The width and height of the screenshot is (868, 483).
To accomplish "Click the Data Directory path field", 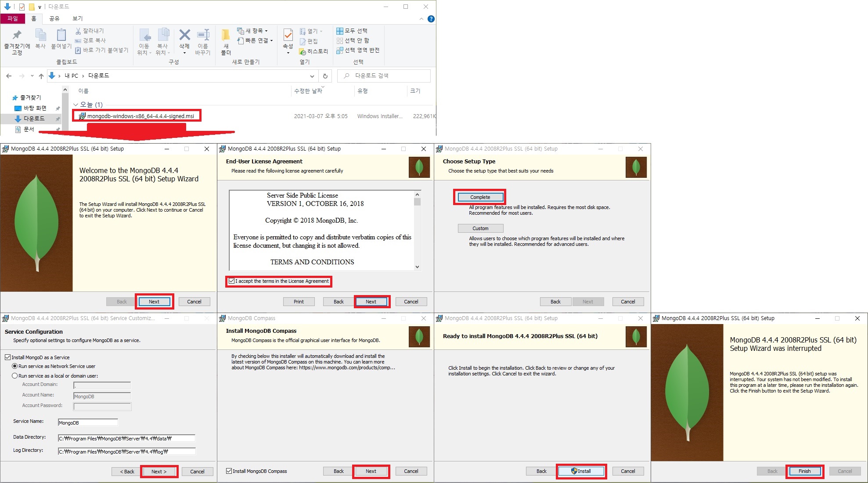I will pyautogui.click(x=126, y=438).
